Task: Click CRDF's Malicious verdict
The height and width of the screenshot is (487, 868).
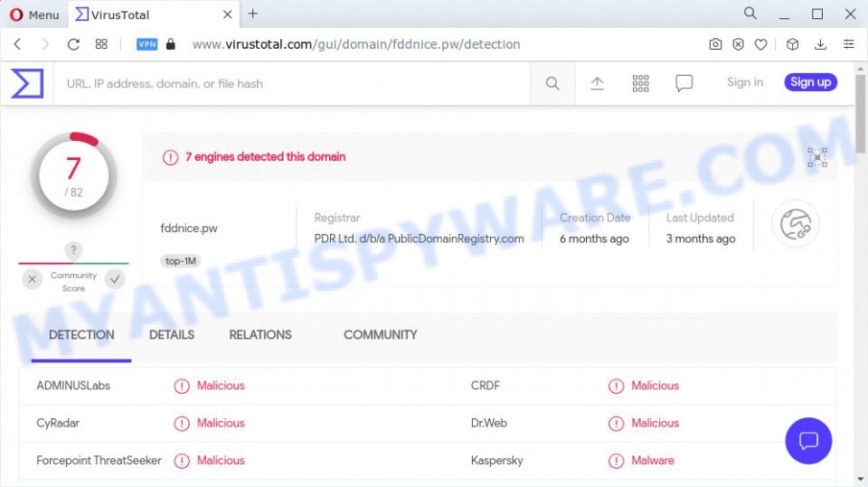Action: click(x=655, y=386)
